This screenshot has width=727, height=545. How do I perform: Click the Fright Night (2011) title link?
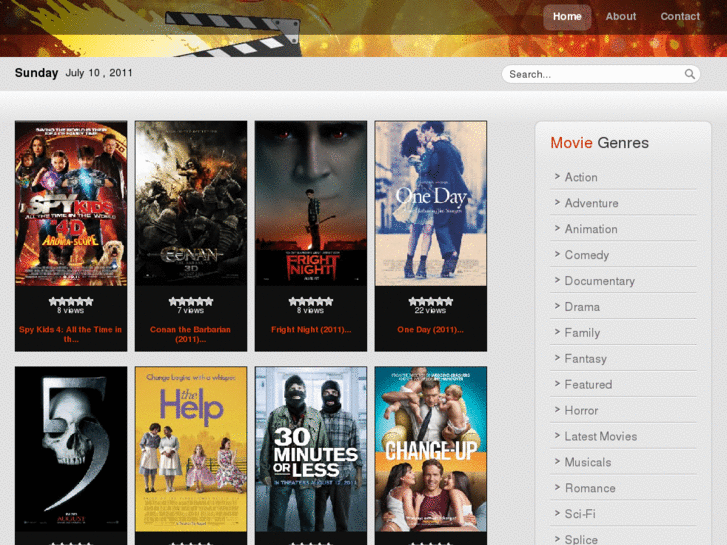pos(311,330)
